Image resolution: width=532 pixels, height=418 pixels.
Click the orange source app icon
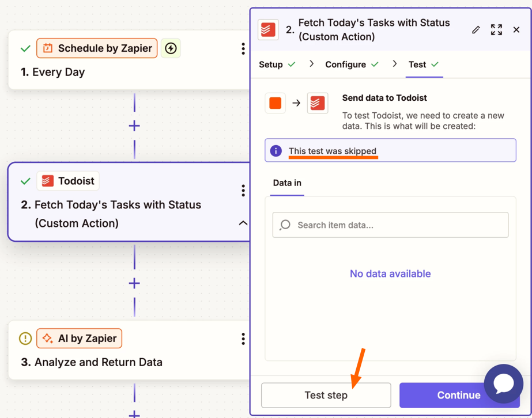(275, 103)
